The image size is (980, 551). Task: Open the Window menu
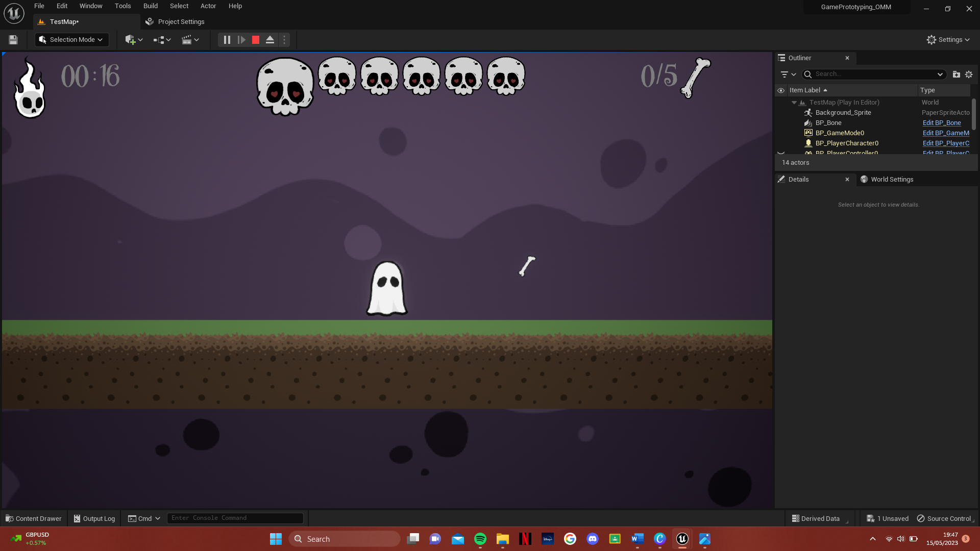tap(91, 6)
